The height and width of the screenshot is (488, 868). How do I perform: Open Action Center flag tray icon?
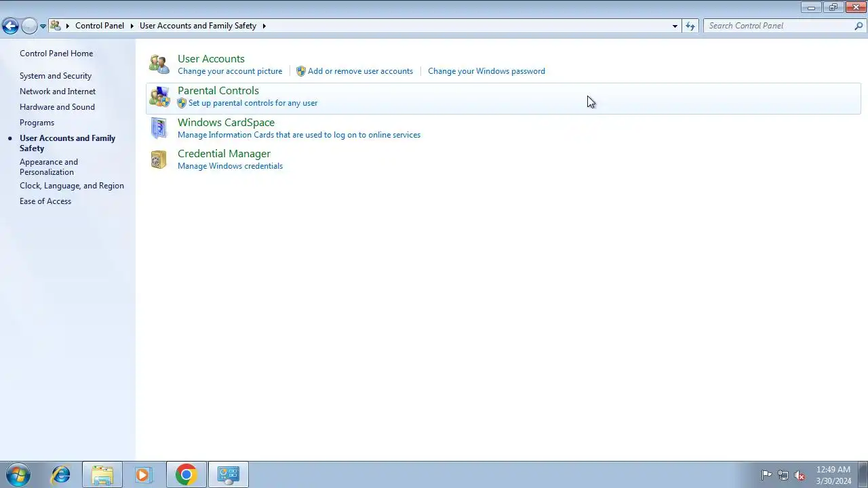tap(766, 475)
